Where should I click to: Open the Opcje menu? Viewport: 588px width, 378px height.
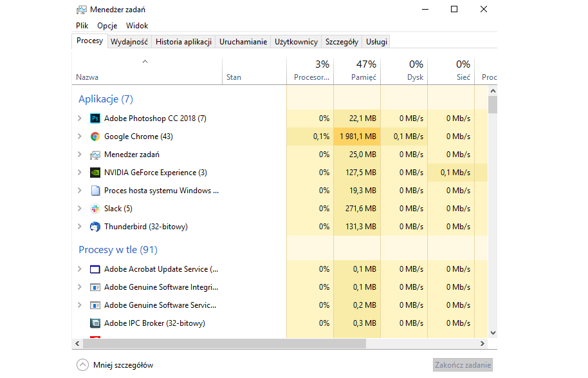(x=107, y=26)
